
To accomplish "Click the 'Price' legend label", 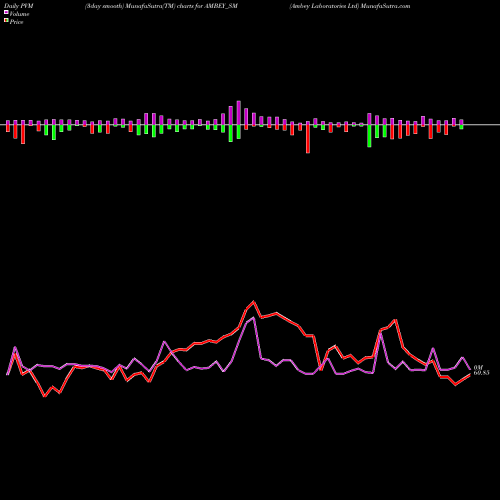I will click(16, 22).
